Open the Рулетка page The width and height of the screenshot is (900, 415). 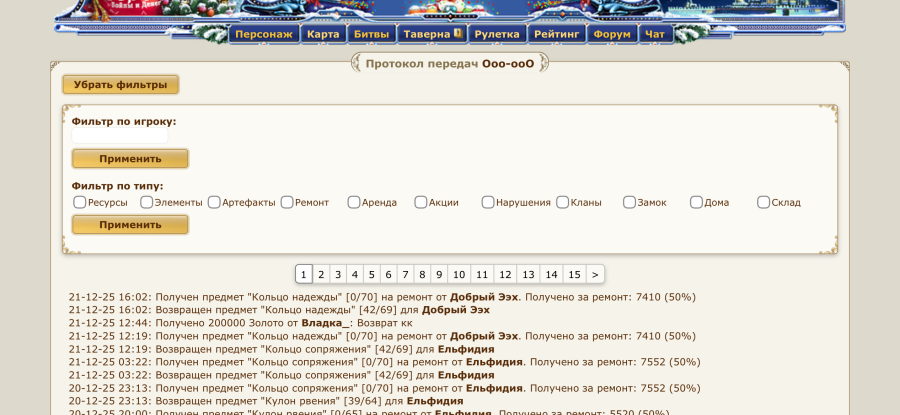[x=497, y=34]
